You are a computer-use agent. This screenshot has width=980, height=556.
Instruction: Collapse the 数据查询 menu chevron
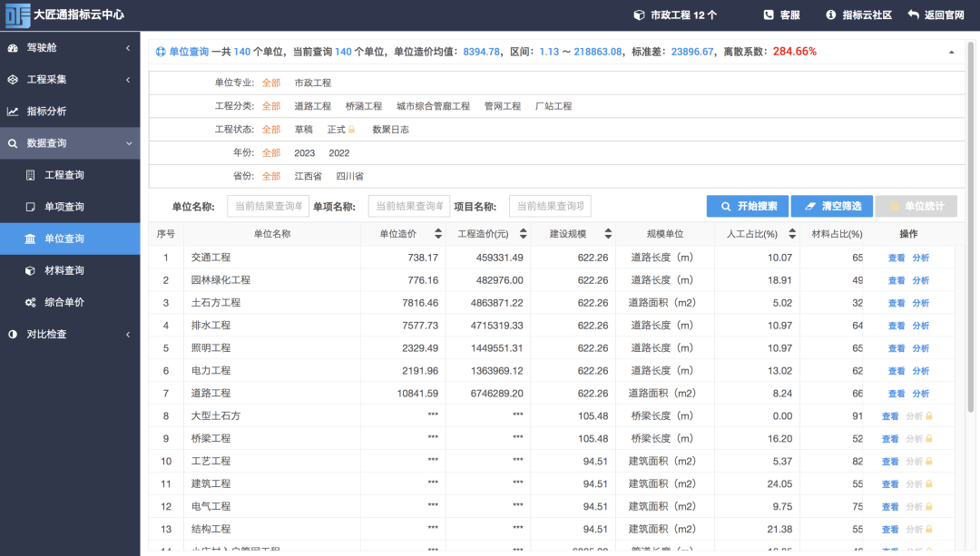[x=129, y=143]
